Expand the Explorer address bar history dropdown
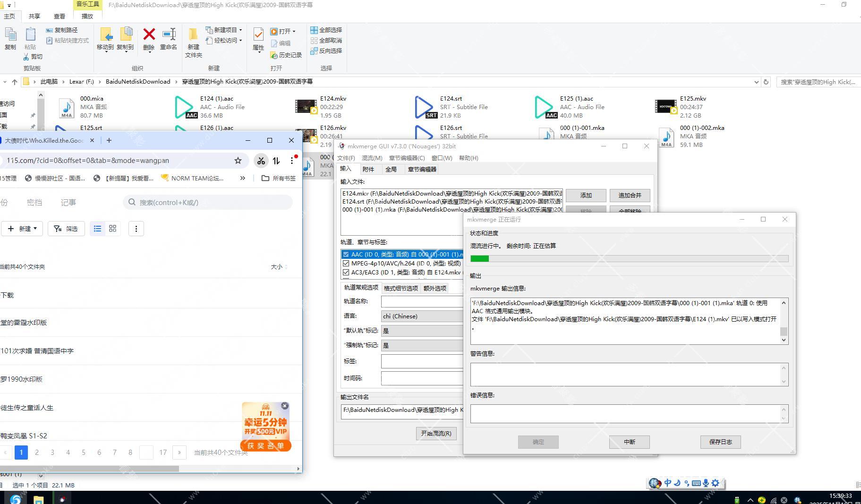861x504 pixels. pos(757,82)
